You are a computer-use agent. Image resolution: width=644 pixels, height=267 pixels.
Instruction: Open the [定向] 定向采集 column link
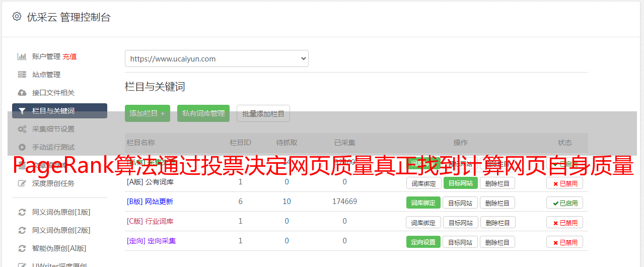[151, 241]
